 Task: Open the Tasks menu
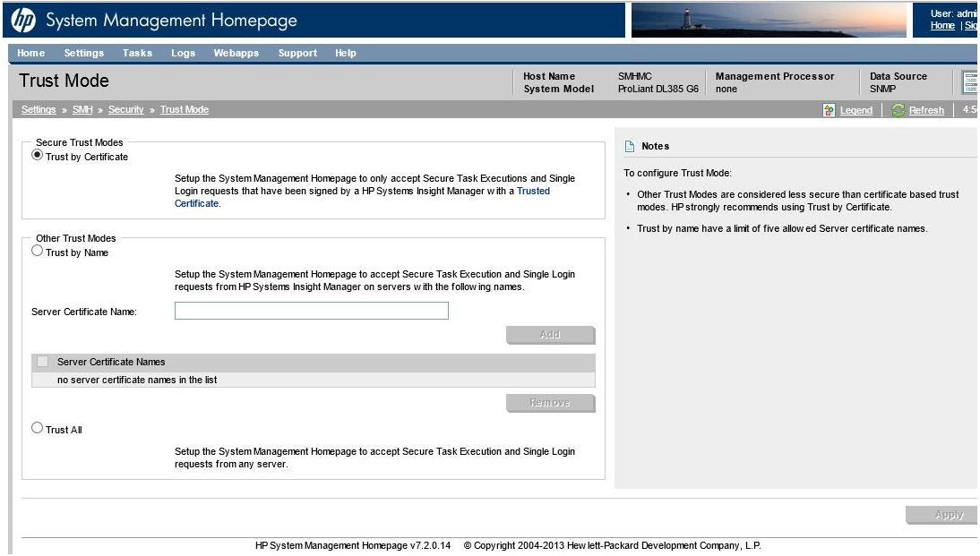point(136,53)
